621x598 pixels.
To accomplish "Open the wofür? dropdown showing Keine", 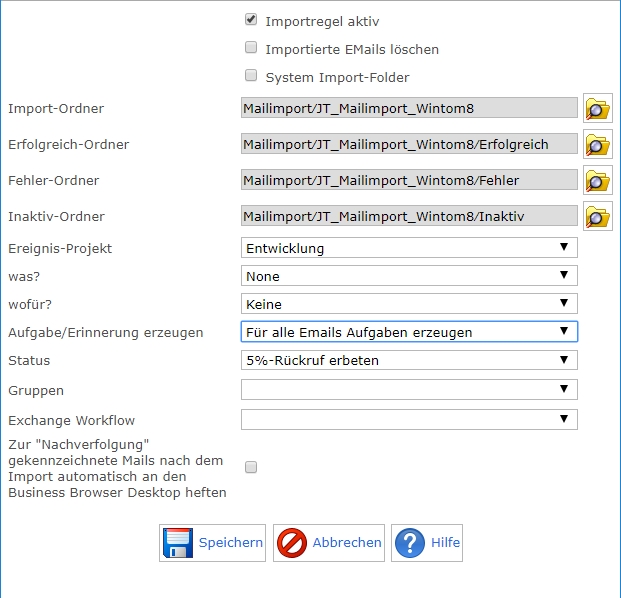I will (409, 304).
